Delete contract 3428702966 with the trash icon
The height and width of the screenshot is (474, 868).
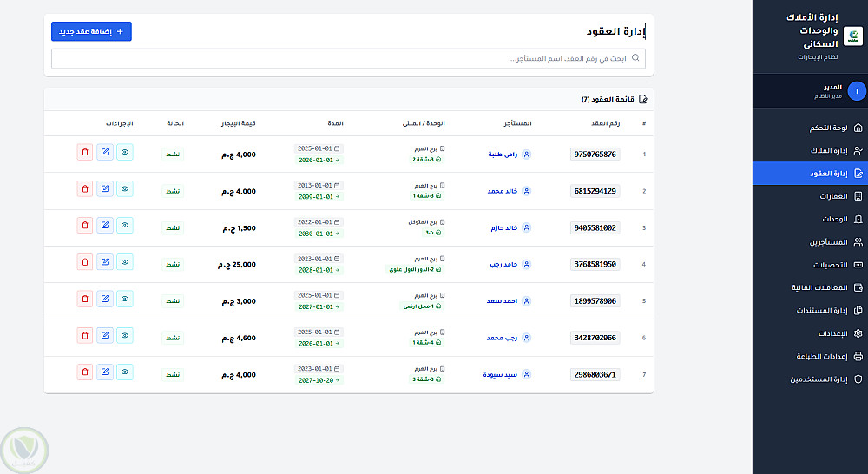[84, 336]
